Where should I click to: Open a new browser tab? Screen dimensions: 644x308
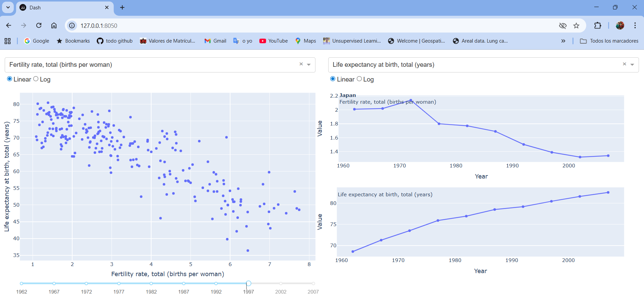[x=122, y=7]
